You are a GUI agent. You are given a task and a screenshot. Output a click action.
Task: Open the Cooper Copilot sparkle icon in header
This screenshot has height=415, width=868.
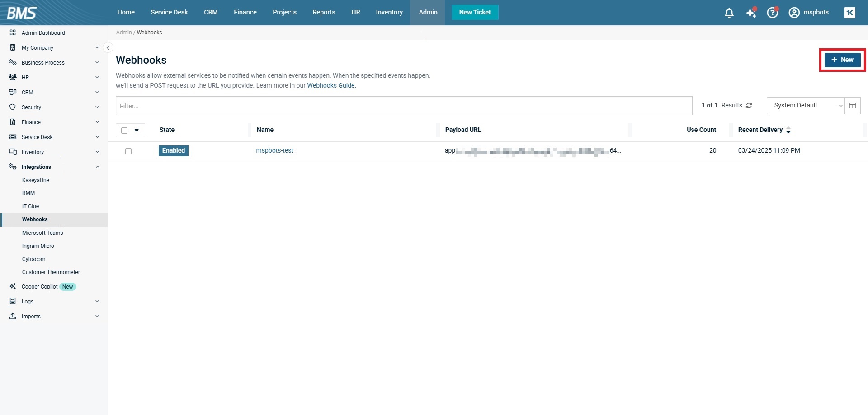[x=751, y=13]
